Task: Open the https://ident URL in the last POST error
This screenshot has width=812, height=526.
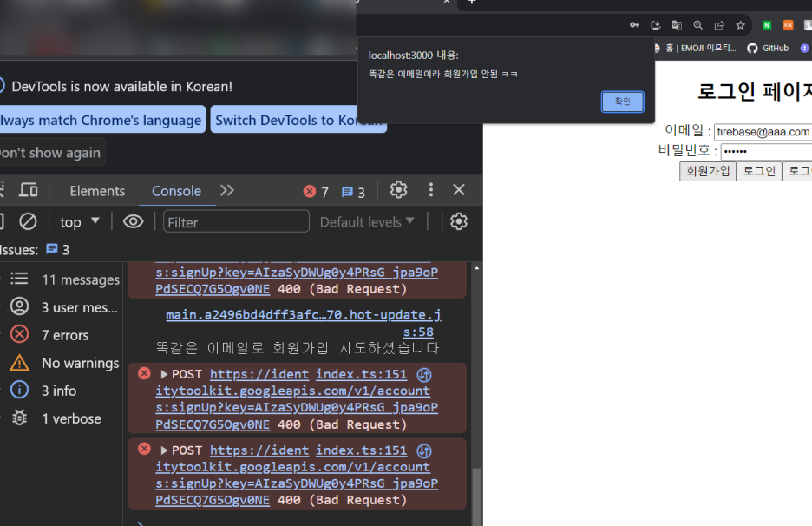Action: pyautogui.click(x=259, y=450)
